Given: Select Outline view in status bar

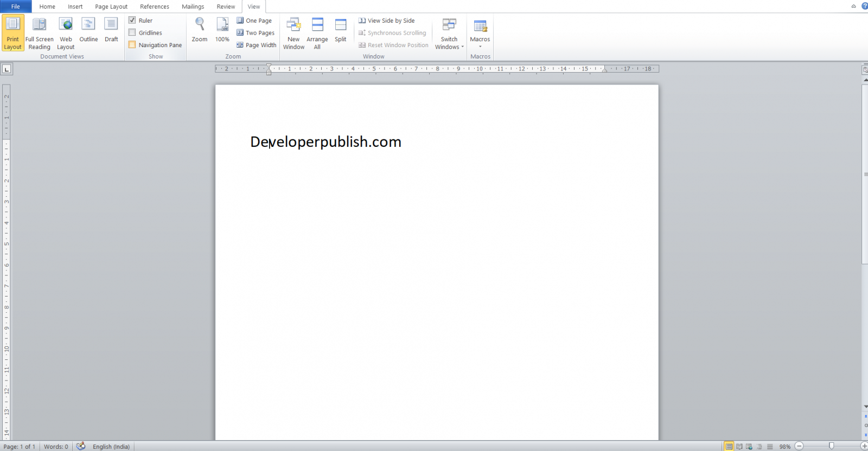Looking at the screenshot, I should (759, 447).
